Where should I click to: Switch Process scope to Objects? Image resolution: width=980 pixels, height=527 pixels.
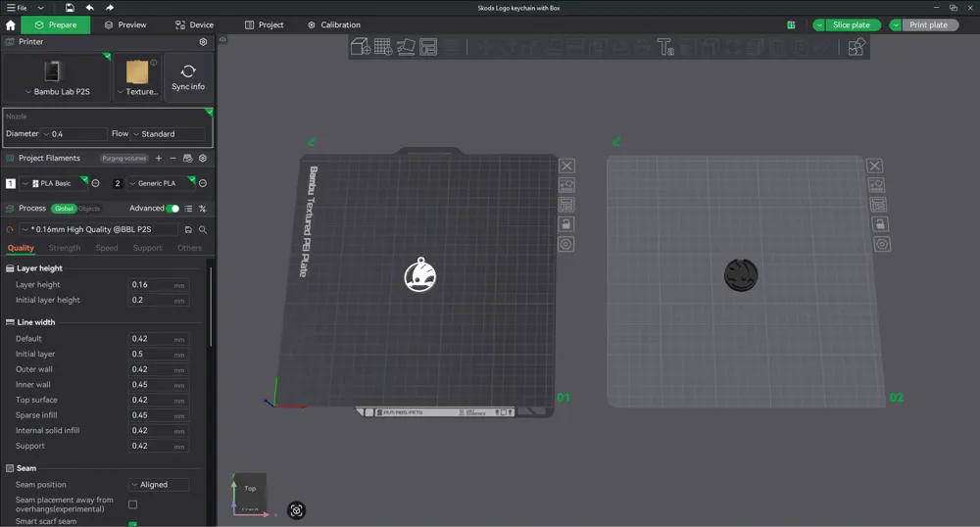89,209
